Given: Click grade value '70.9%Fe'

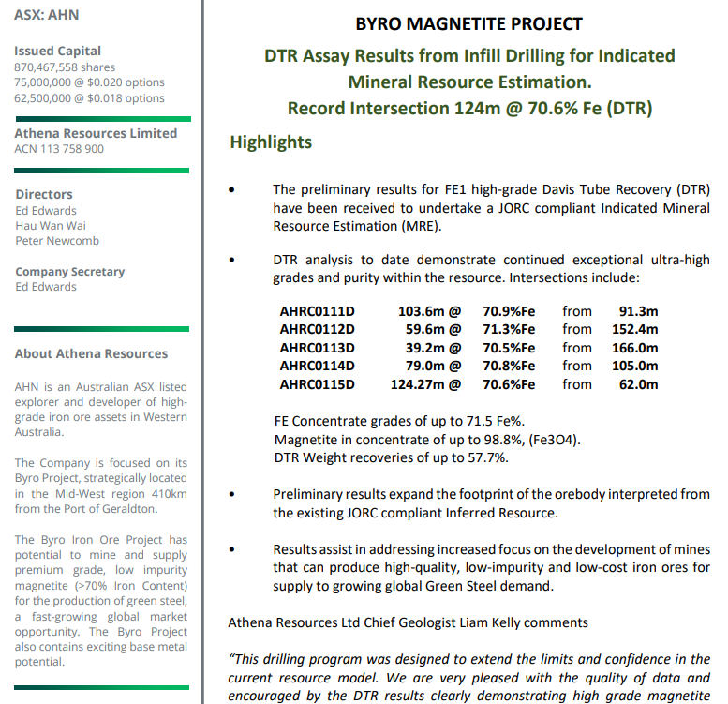Looking at the screenshot, I should (509, 311).
